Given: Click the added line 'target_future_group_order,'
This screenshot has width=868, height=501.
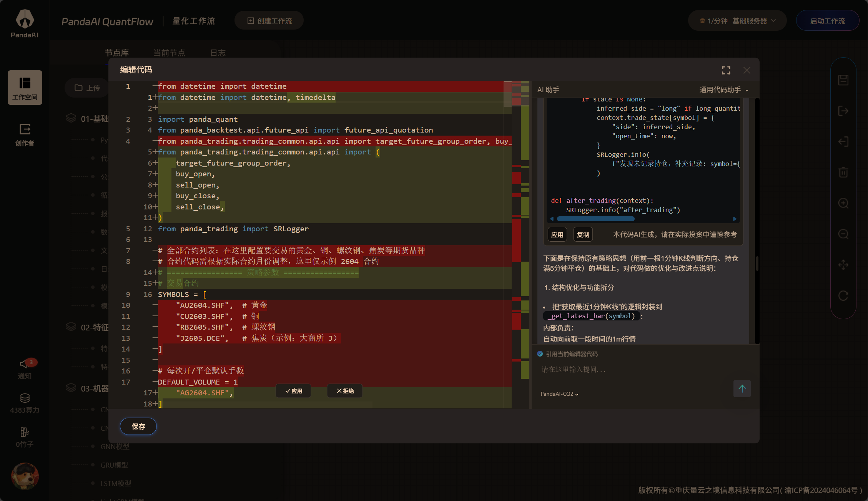Looking at the screenshot, I should [x=233, y=163].
